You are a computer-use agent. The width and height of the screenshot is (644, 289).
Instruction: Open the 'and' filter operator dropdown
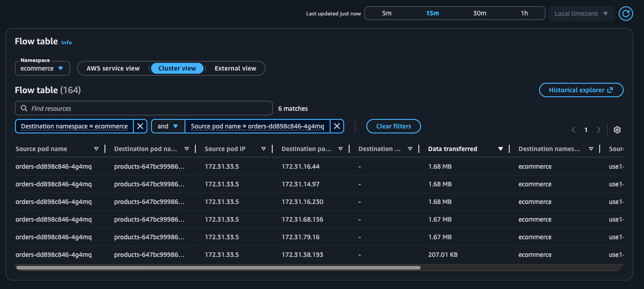pos(168,126)
